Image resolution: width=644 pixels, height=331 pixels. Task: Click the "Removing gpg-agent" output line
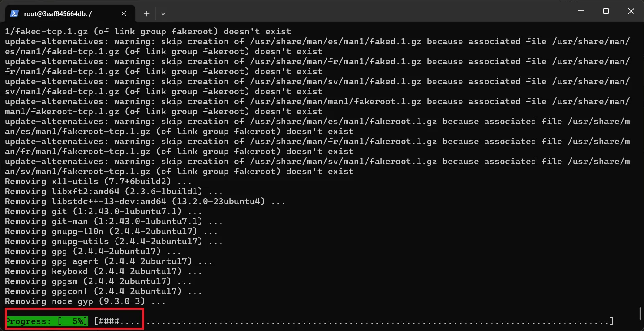(x=109, y=261)
